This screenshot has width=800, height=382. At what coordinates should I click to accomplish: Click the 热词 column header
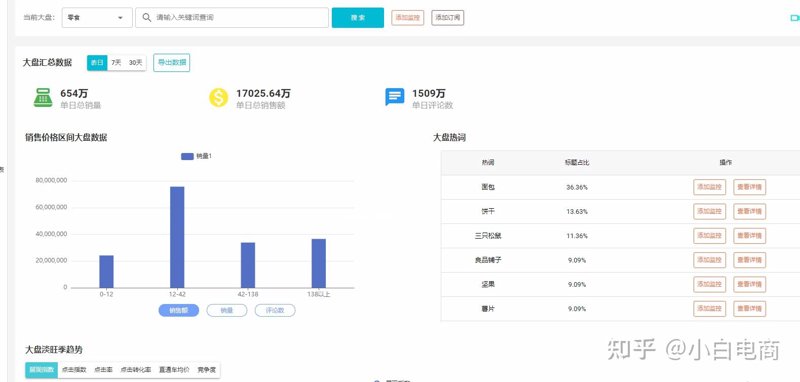(x=488, y=163)
